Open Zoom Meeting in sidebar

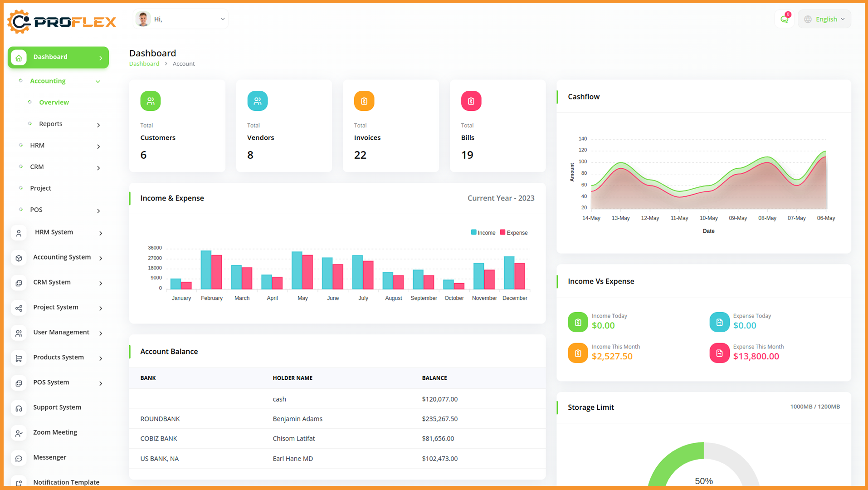click(55, 432)
